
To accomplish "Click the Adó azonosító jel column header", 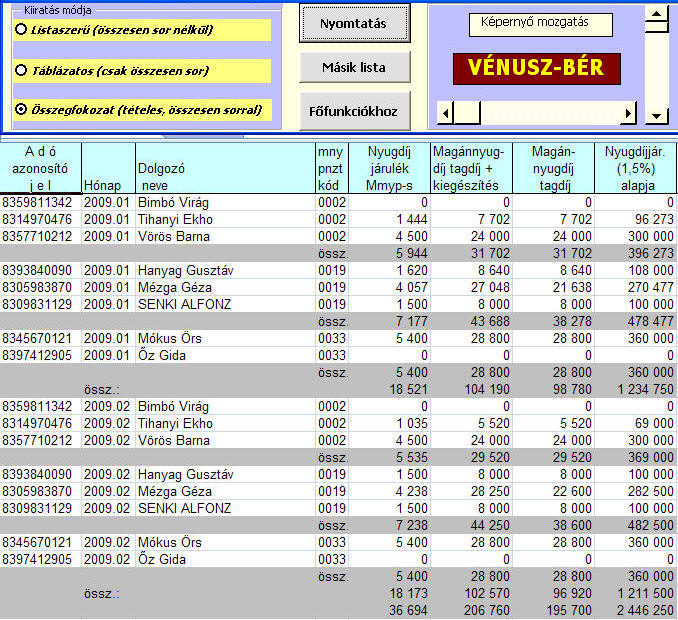I will coord(40,168).
